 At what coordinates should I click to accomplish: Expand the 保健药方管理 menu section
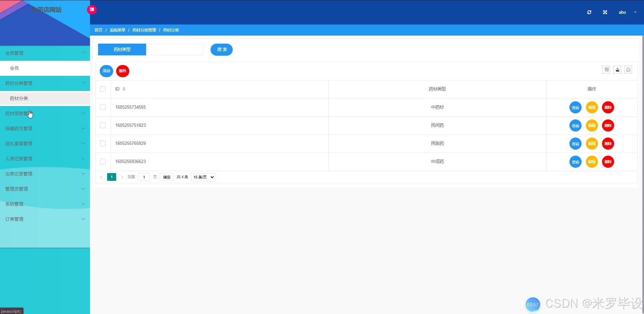pos(45,128)
